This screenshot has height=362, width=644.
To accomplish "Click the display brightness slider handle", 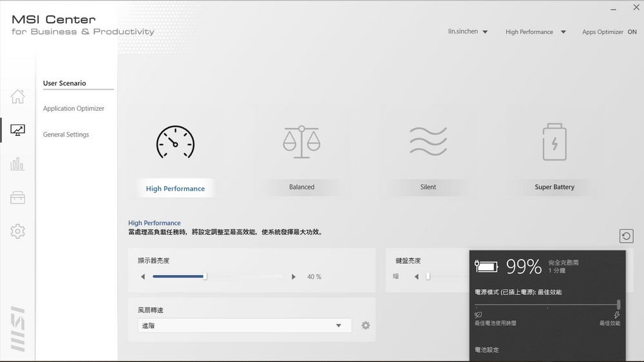I will 205,276.
